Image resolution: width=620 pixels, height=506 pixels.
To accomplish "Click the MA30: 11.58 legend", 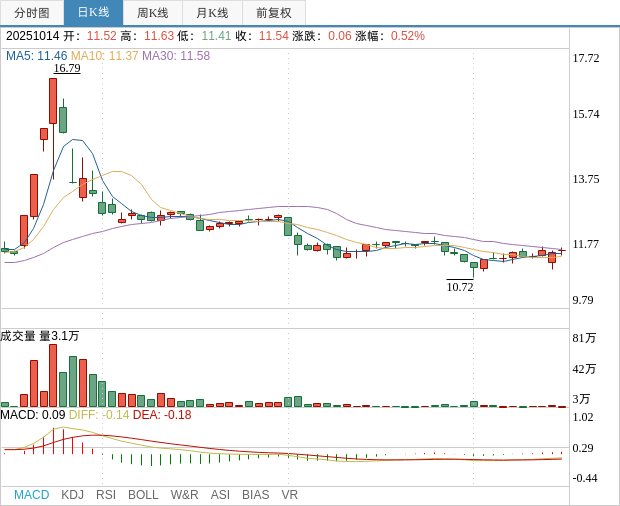I will click(x=176, y=56).
